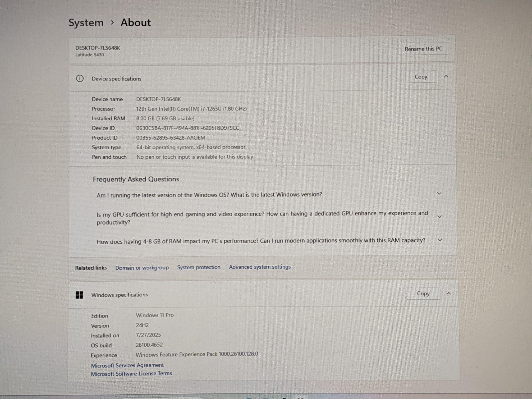
Task: Open the Microsoft Services Agreement link
Action: click(127, 365)
